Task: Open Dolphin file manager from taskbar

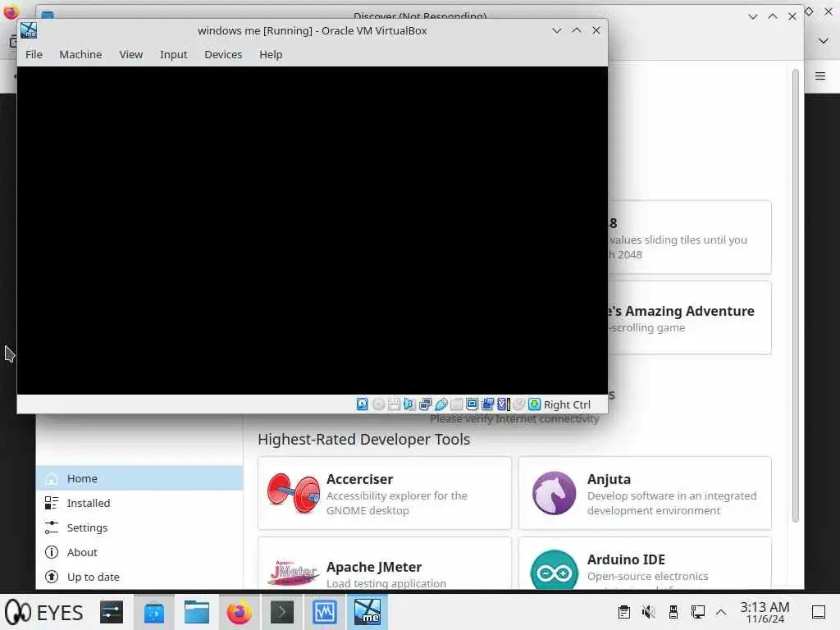Action: pyautogui.click(x=197, y=612)
